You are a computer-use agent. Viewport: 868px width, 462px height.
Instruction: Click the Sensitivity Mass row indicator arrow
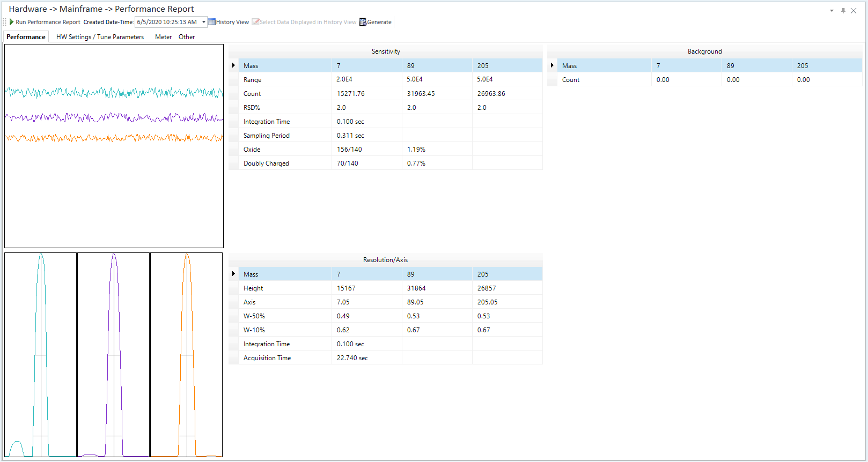(233, 65)
